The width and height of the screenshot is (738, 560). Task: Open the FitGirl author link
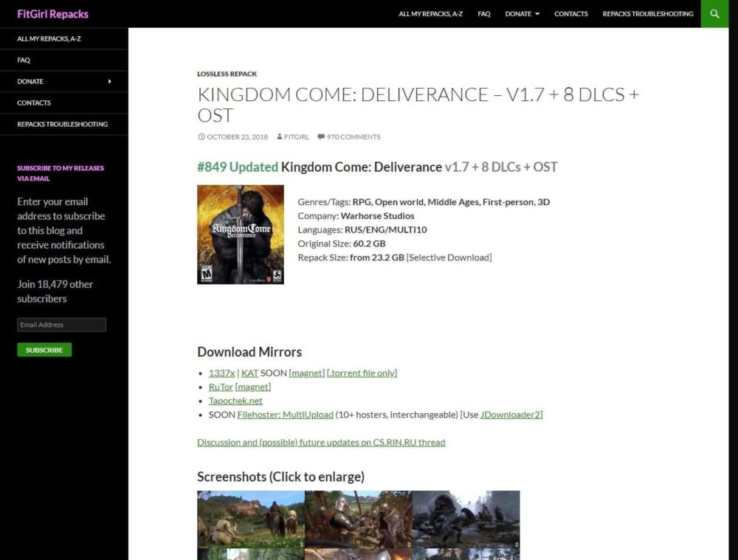pos(297,137)
